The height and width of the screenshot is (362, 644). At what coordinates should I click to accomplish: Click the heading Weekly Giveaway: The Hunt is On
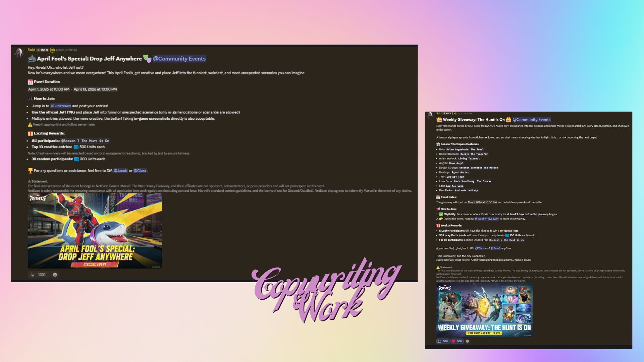[x=474, y=120]
